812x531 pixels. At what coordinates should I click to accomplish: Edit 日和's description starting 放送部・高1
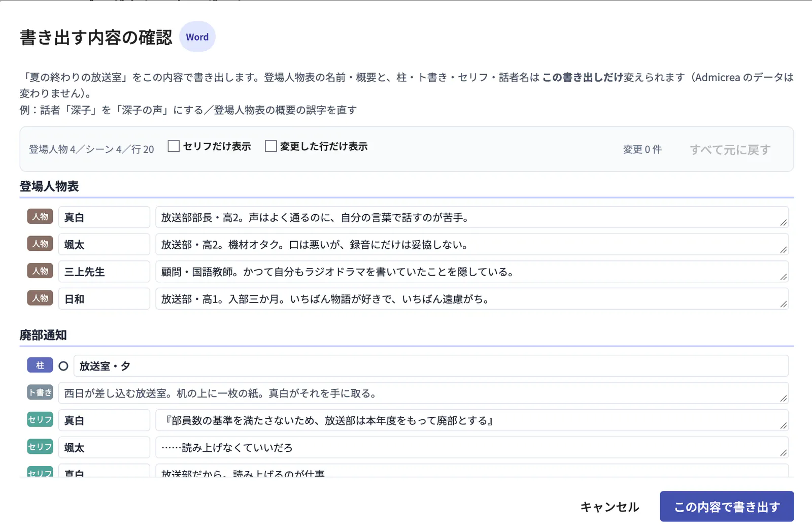(472, 299)
